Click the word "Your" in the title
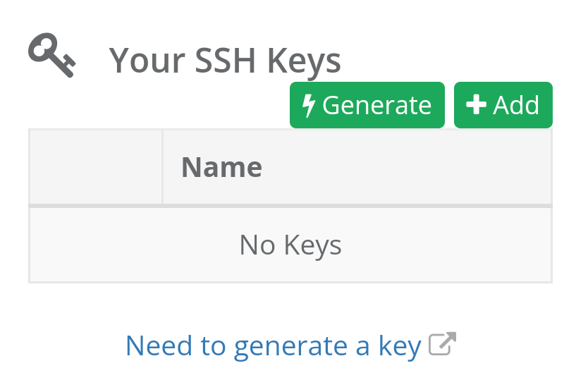Screen dimensions: 576x392 click(141, 61)
